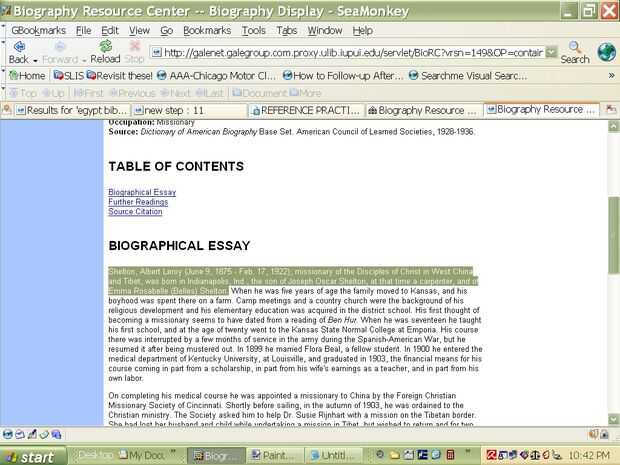Focus the address bar URL field

click(347, 52)
